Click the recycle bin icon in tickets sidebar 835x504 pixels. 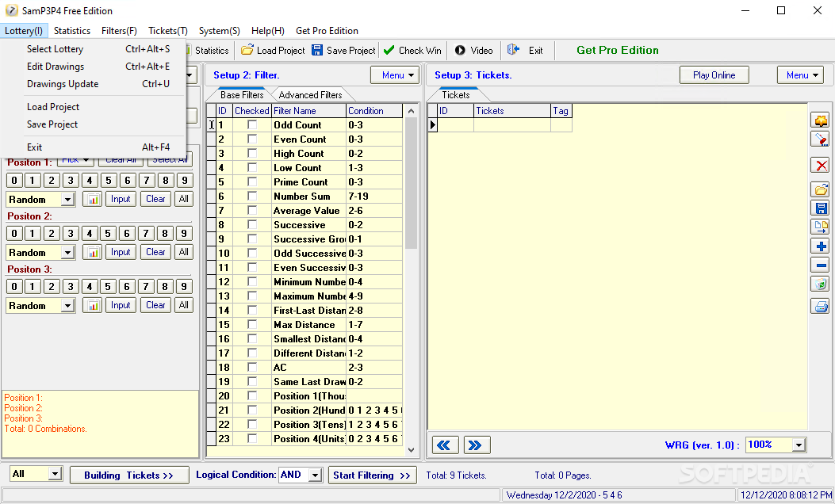click(x=821, y=284)
